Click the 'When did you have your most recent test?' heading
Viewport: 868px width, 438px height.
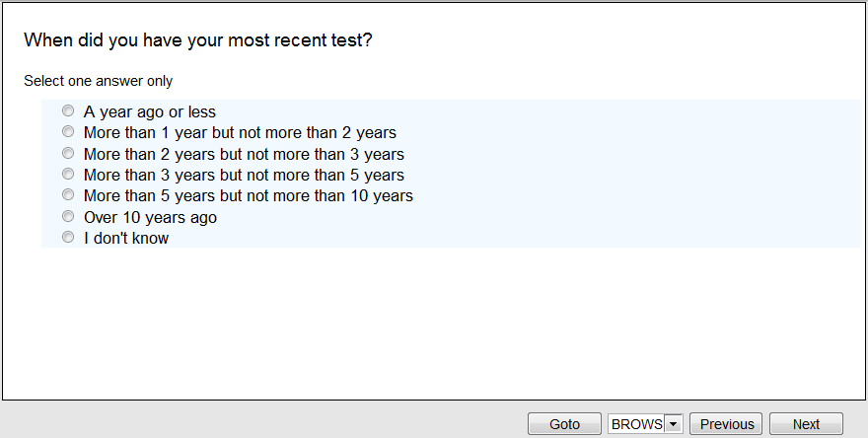click(197, 40)
